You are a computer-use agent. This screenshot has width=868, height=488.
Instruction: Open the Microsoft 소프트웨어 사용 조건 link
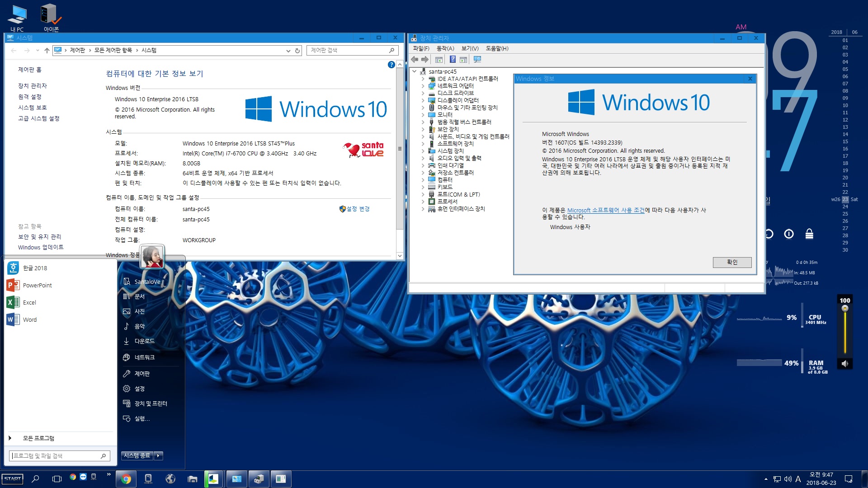(606, 210)
